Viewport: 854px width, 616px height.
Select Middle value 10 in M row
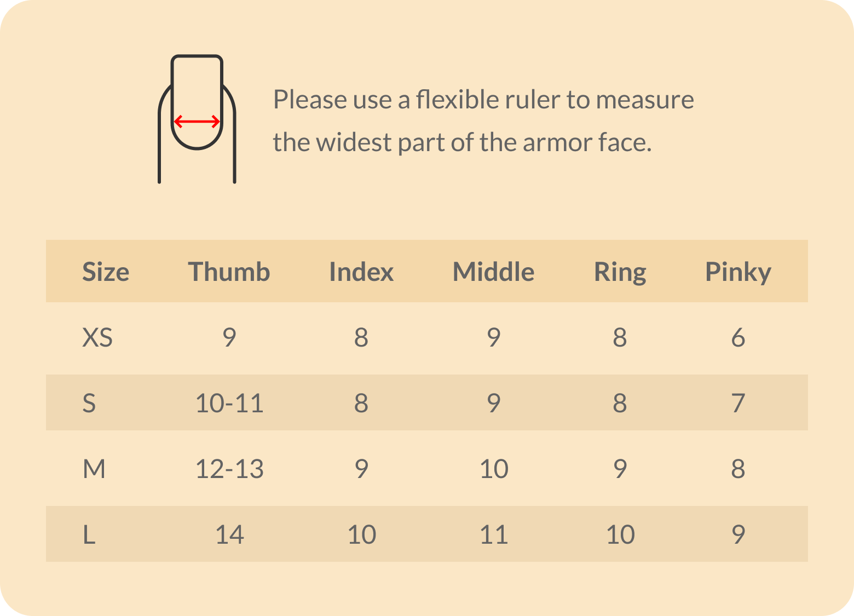pos(494,469)
